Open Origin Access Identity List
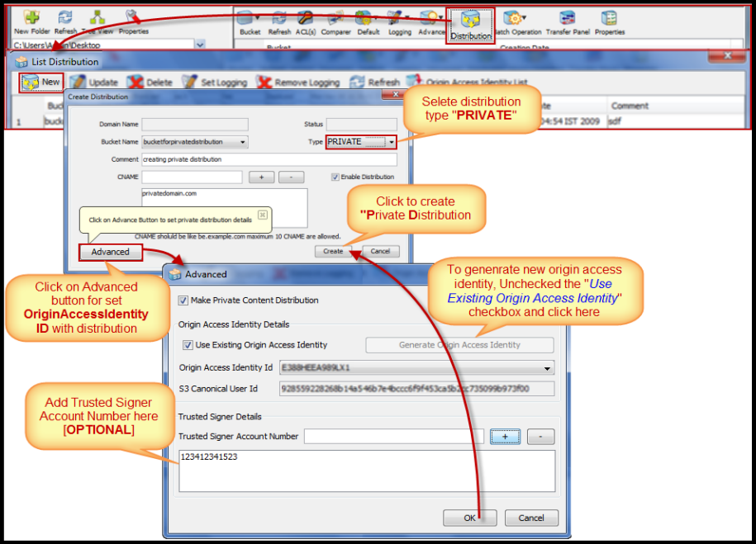Viewport: 756px width, 544px height. (x=467, y=83)
